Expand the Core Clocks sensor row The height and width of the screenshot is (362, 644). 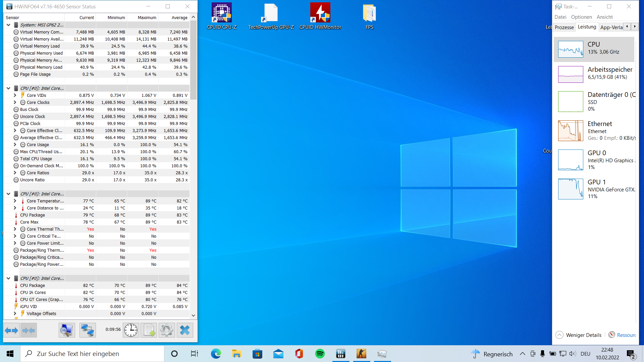(15, 103)
